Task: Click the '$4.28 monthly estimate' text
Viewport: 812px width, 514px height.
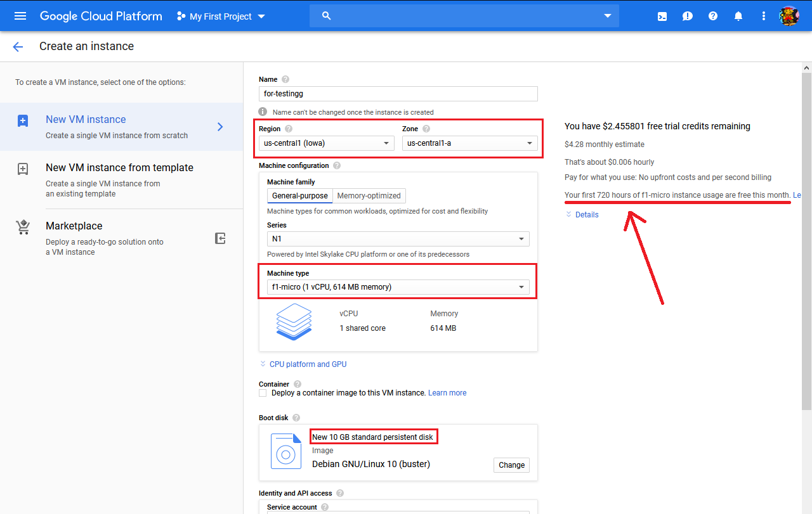Action: click(x=605, y=145)
